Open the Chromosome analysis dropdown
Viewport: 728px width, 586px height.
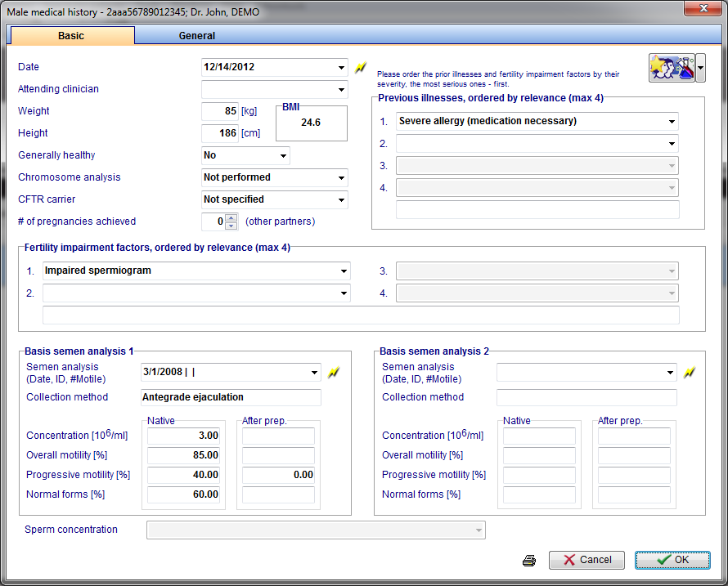(341, 177)
